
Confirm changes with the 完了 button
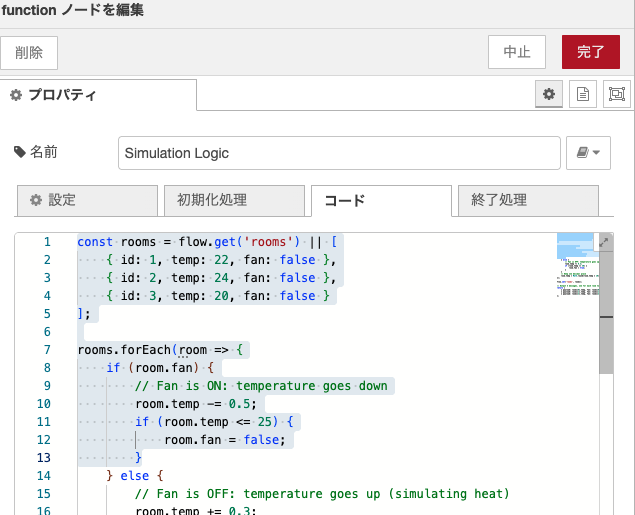590,52
